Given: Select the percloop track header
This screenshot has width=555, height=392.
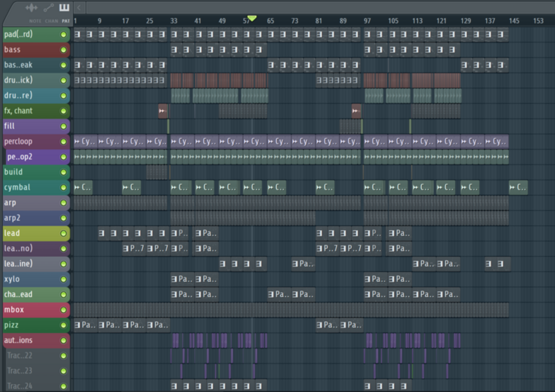Looking at the screenshot, I should click(30, 141).
